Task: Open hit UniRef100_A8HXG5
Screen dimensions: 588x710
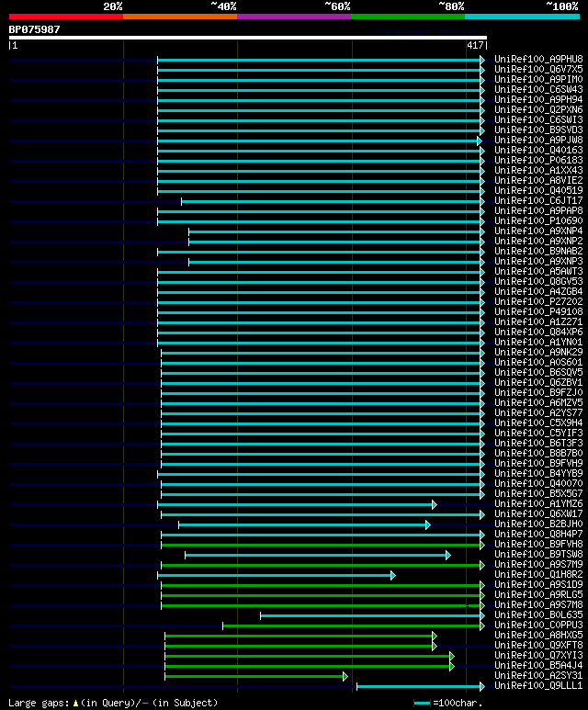Action: tap(538, 635)
